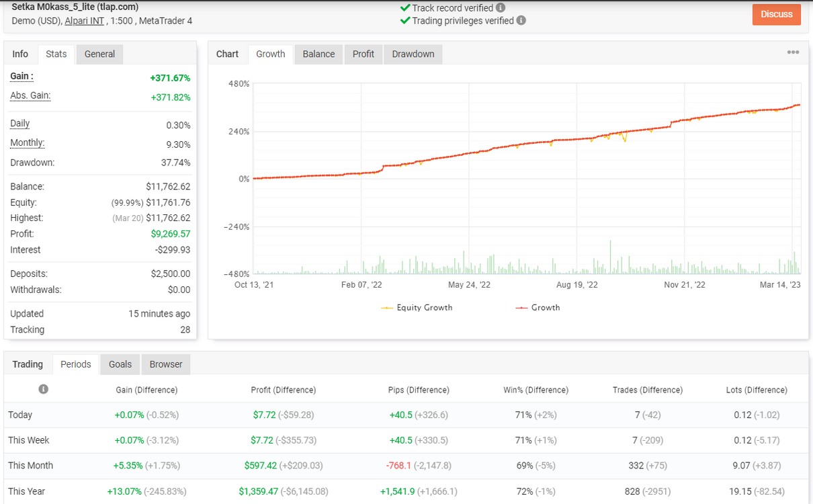813x504 pixels.
Task: Click the Profit (Difference) column header
Action: (283, 390)
